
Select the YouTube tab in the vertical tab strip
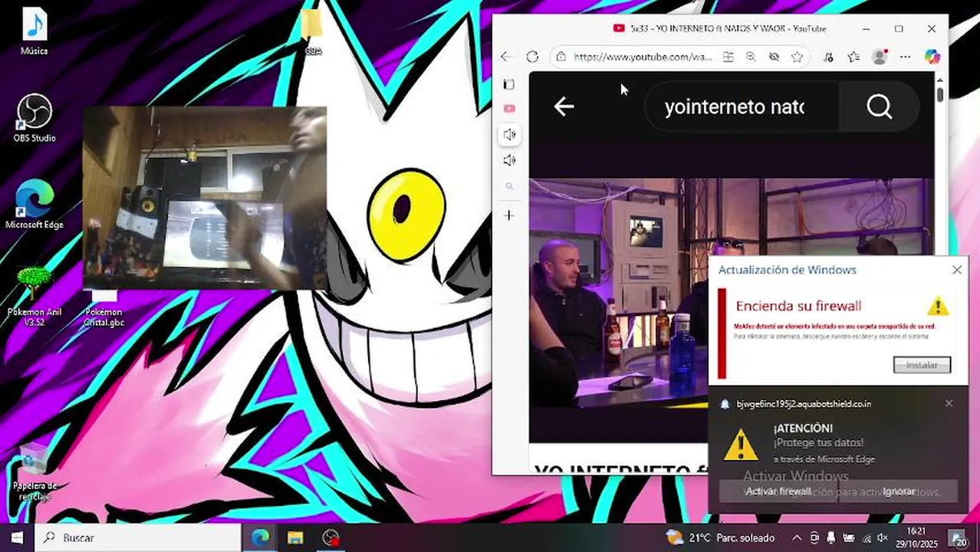[x=509, y=109]
